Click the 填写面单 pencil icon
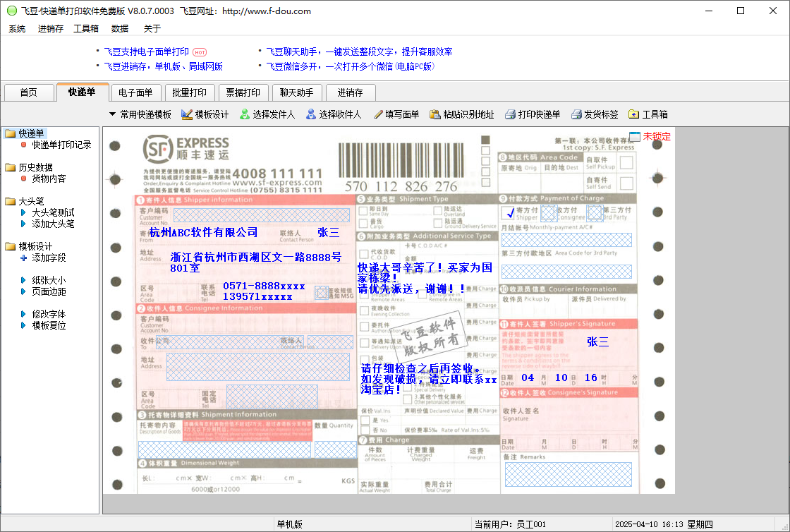 [378, 114]
